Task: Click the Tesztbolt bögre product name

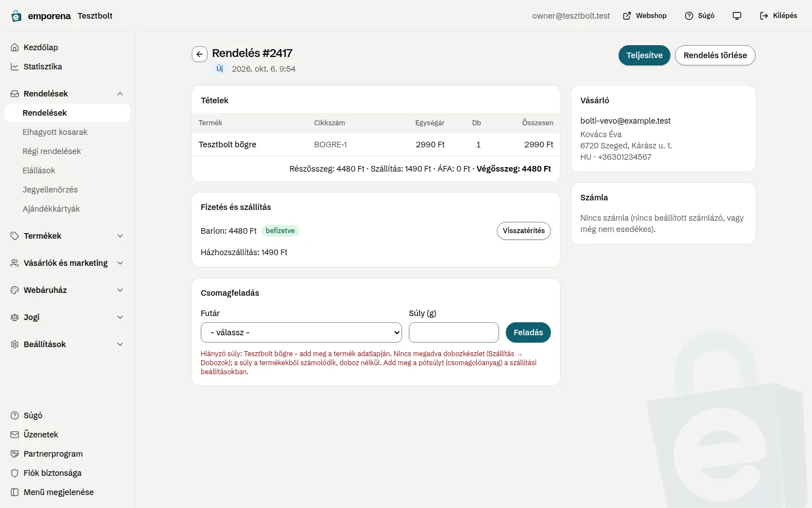Action: (227, 144)
